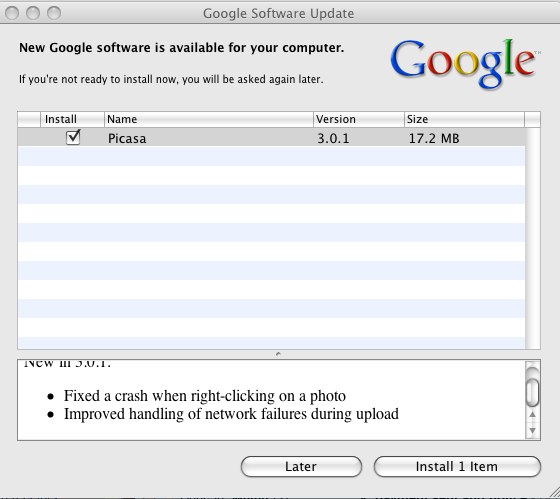Screen dimensions: 560x499
Task: Click the release notes scroll-up arrow
Action: pos(532,415)
